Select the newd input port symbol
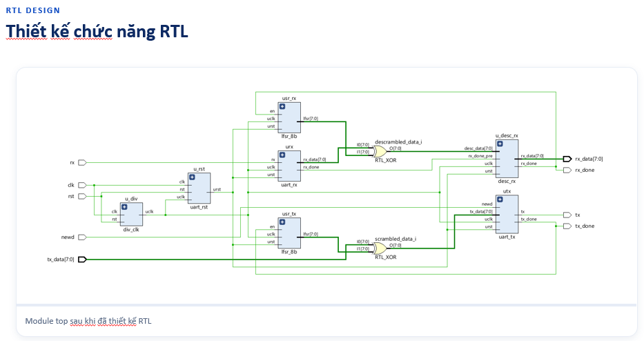This screenshot has height=341, width=644. pyautogui.click(x=82, y=237)
